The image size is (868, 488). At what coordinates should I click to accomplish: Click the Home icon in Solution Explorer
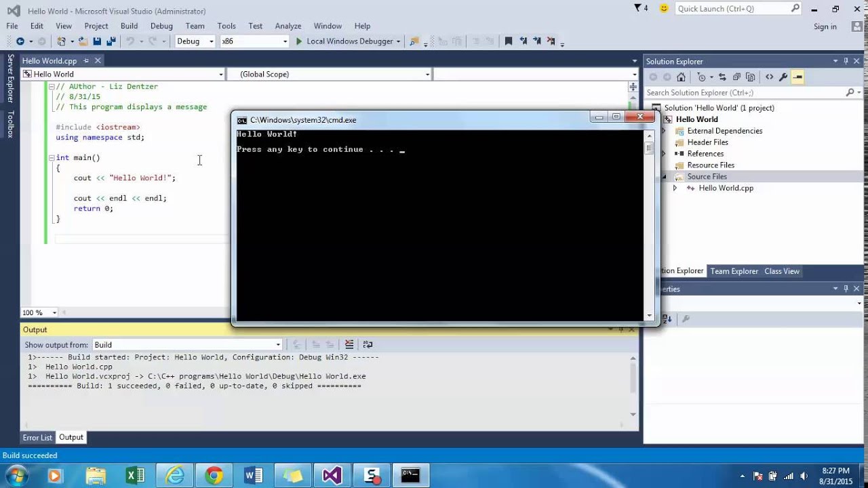682,77
